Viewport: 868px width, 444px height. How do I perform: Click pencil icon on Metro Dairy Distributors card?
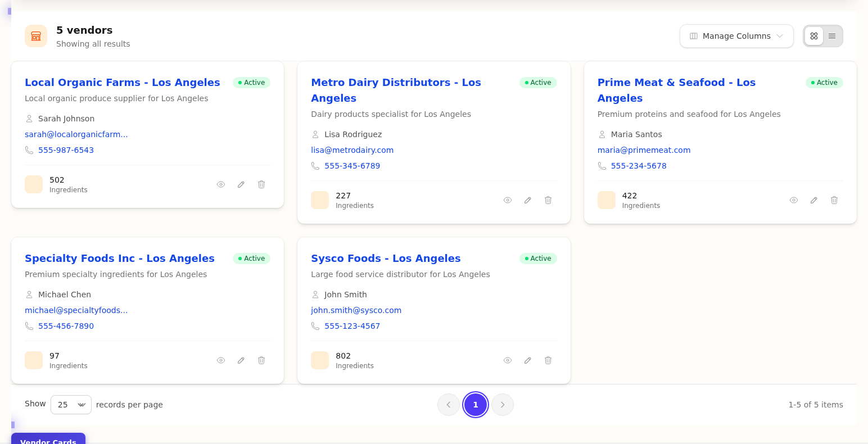pyautogui.click(x=528, y=200)
